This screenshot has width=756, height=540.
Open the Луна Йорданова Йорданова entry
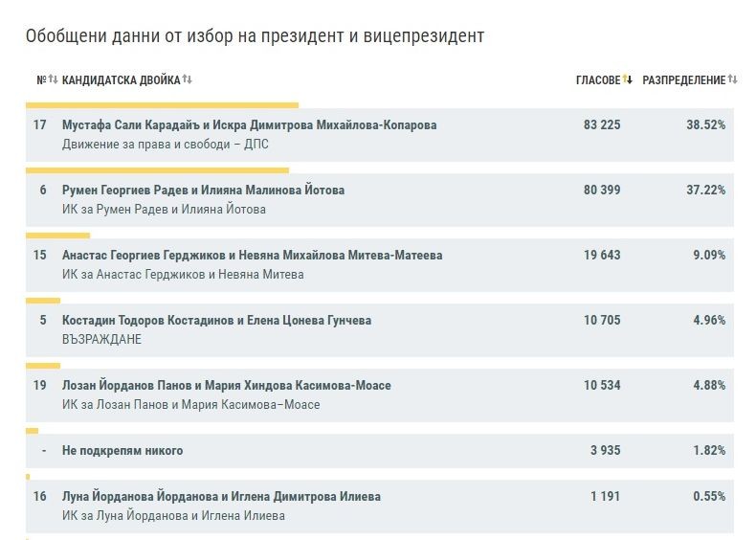tap(221, 497)
